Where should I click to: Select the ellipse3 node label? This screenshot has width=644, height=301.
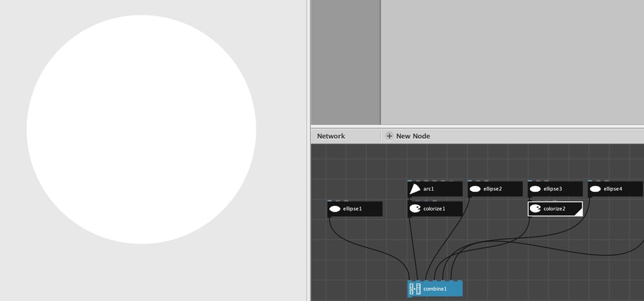(553, 189)
